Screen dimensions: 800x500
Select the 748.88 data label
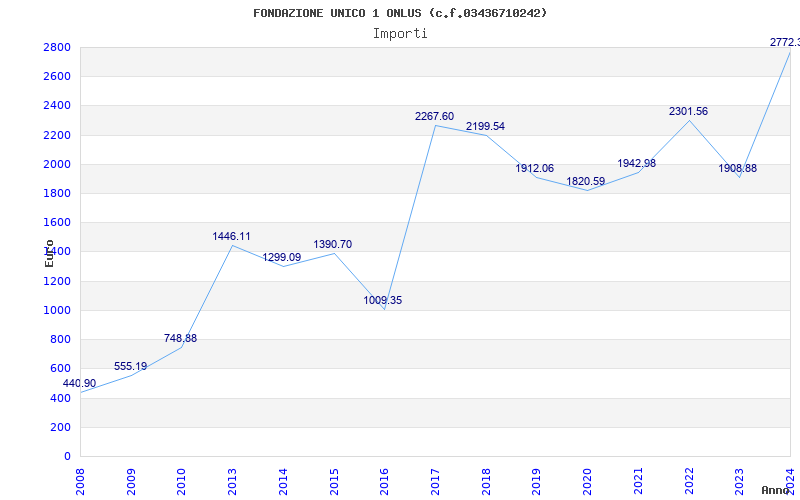(x=180, y=338)
